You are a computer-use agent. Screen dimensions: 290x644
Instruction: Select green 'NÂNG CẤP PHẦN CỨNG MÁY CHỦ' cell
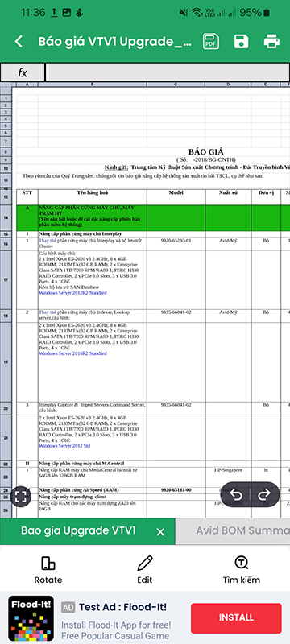pyautogui.click(x=93, y=217)
